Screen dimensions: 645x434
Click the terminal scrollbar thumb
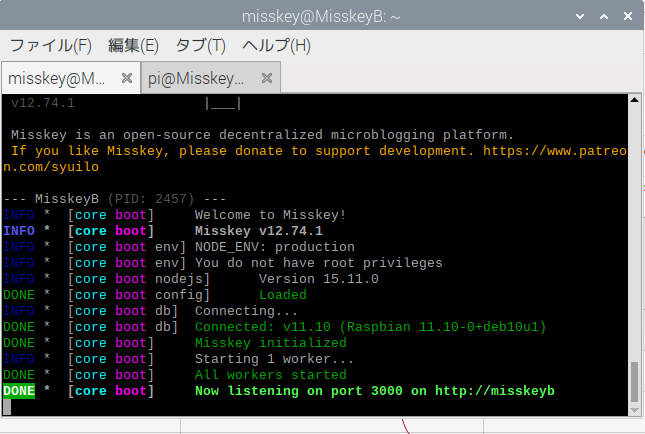(x=634, y=382)
